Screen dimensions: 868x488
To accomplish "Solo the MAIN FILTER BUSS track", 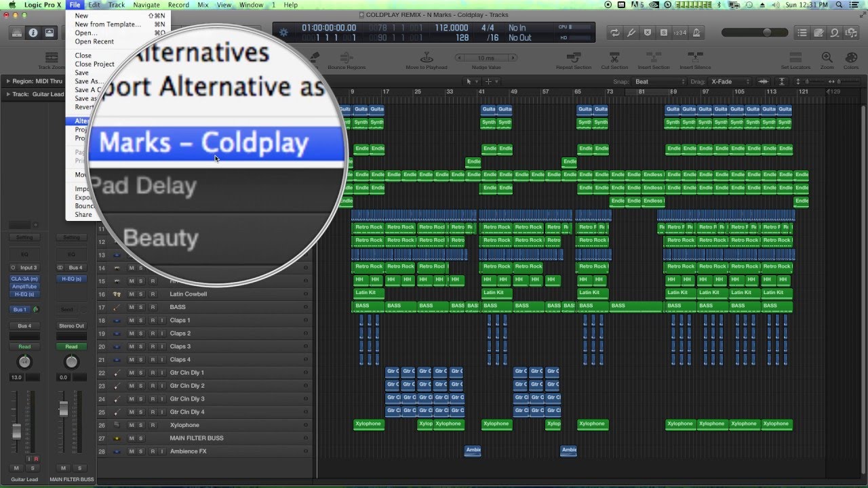I will (x=141, y=438).
